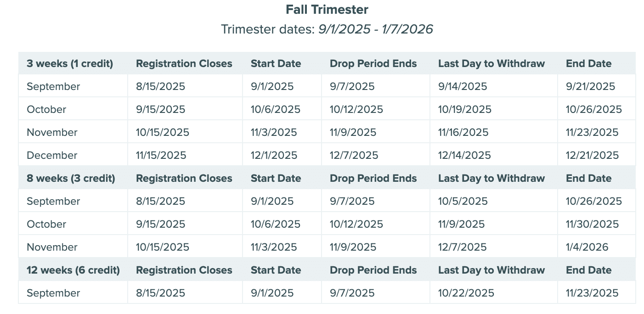Select the 9/21/2025 end date cell

pos(590,86)
